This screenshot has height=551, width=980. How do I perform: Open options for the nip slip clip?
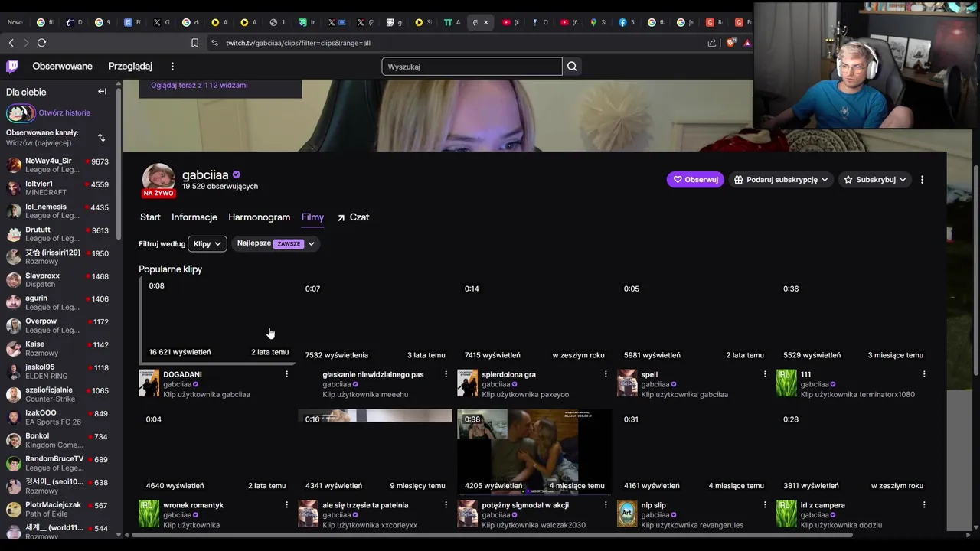click(x=765, y=505)
